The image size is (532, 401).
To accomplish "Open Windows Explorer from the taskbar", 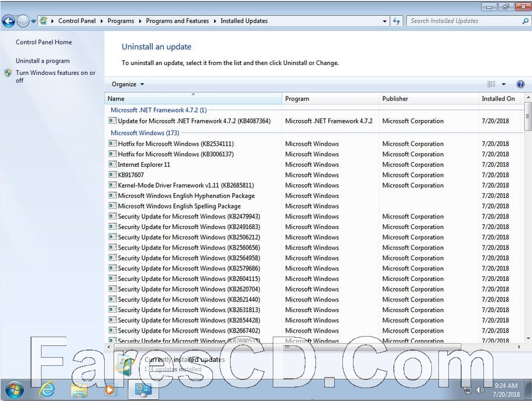I will pos(79,390).
